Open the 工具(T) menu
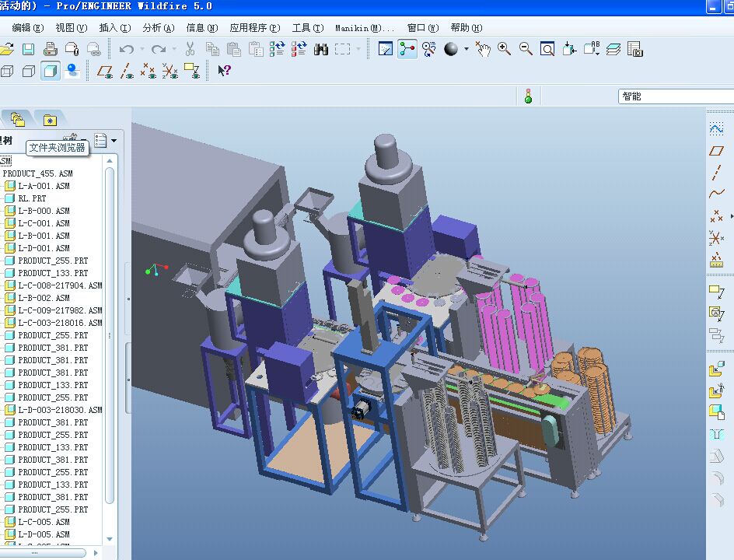The width and height of the screenshot is (734, 560). click(x=307, y=28)
